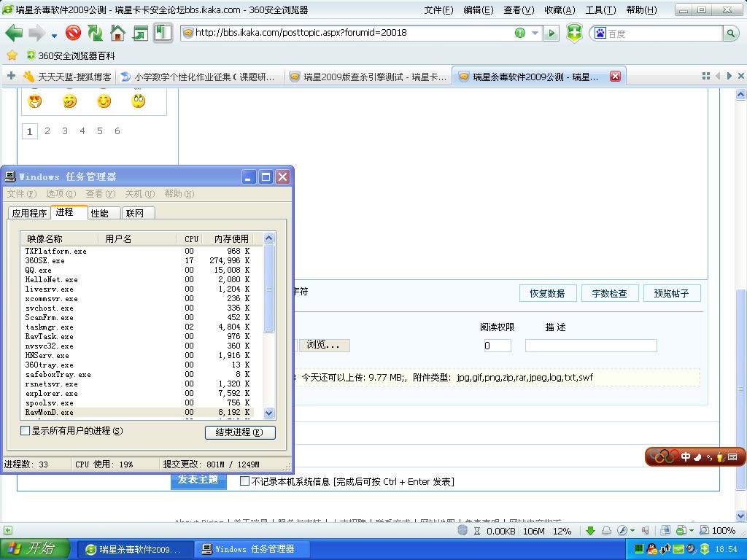Click the 字数检查 button

[x=610, y=293]
